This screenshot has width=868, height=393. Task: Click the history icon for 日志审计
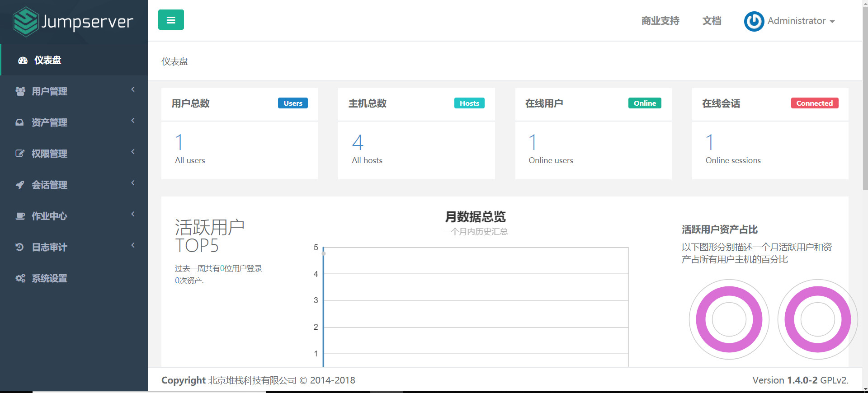point(20,247)
